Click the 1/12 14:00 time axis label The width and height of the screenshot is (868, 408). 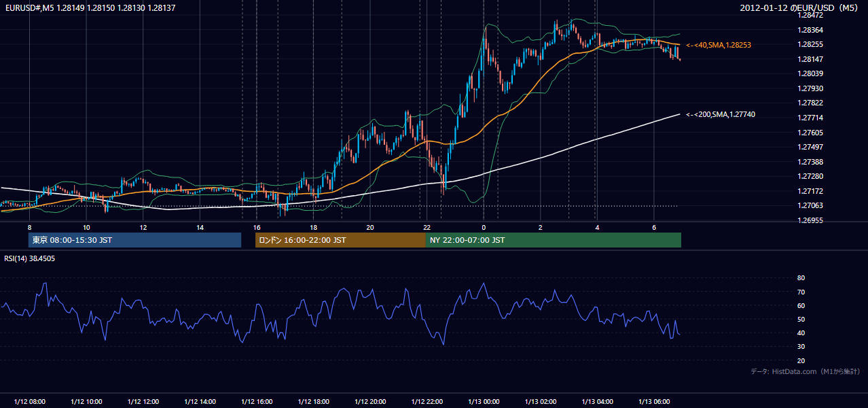tap(200, 402)
